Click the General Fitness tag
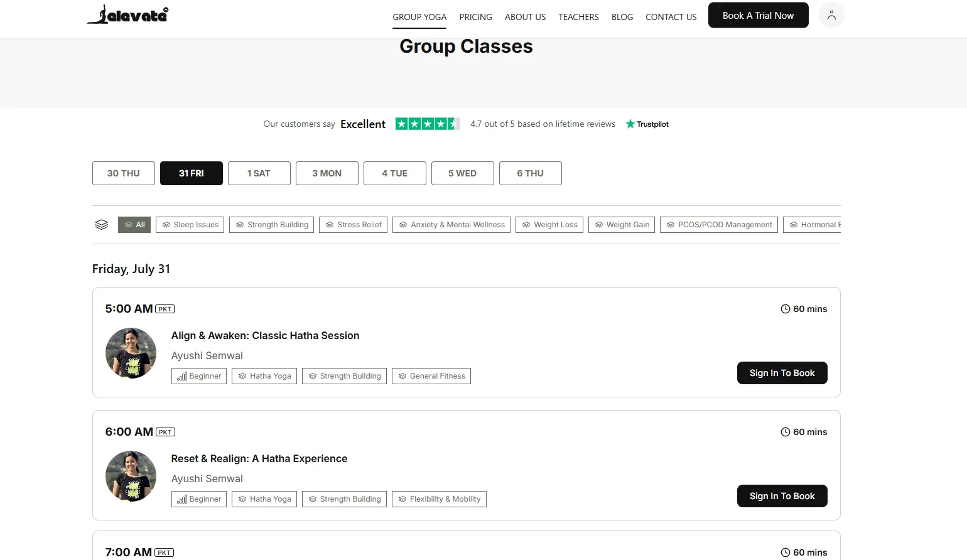The image size is (967, 560). click(x=431, y=376)
